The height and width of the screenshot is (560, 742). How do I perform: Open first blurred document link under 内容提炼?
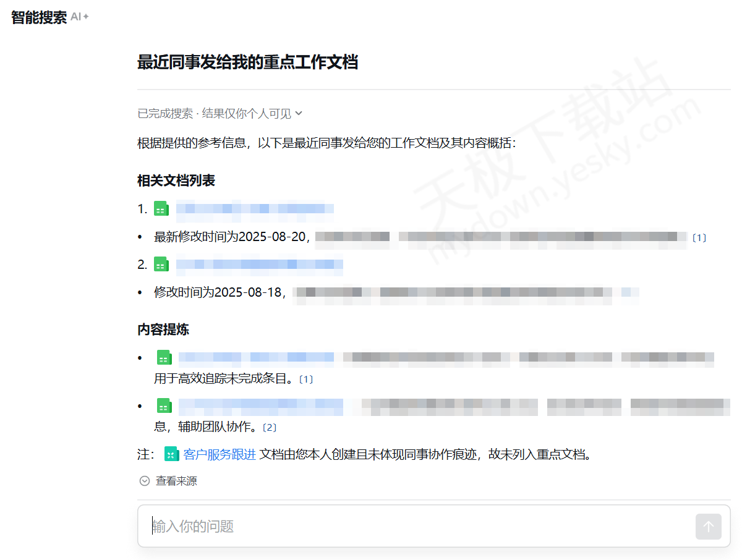tap(256, 357)
